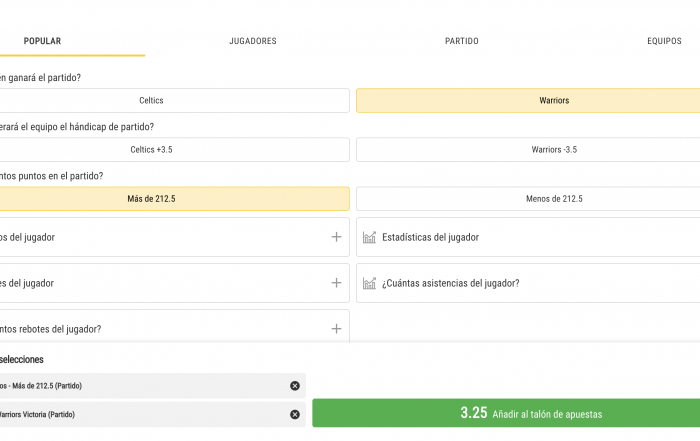Click the 'selecciones' heading
This screenshot has width=700, height=441.
coord(22,359)
